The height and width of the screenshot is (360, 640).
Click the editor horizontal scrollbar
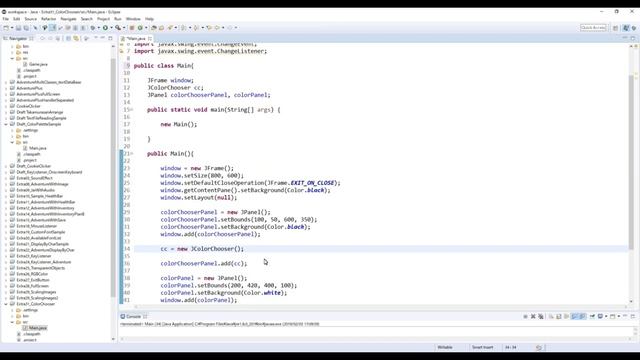tap(380, 307)
